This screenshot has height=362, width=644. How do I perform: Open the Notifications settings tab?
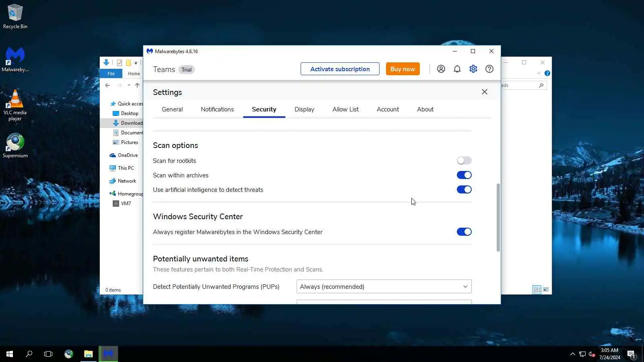click(x=217, y=109)
